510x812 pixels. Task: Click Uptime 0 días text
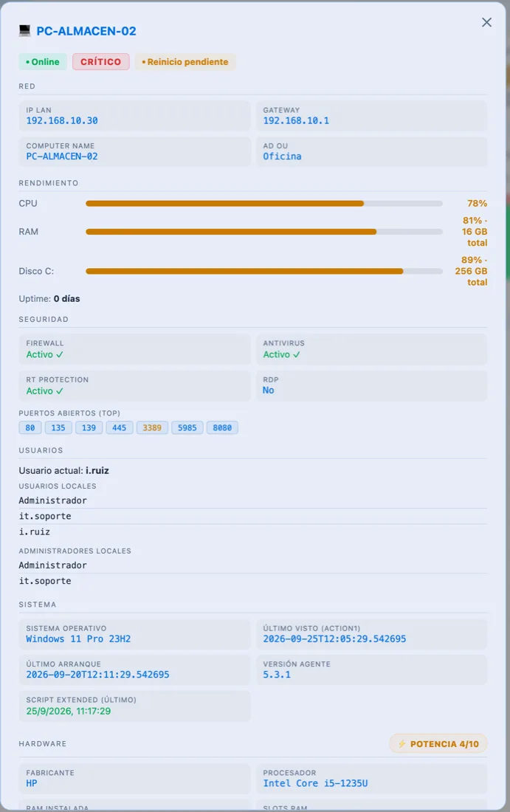tap(49, 299)
